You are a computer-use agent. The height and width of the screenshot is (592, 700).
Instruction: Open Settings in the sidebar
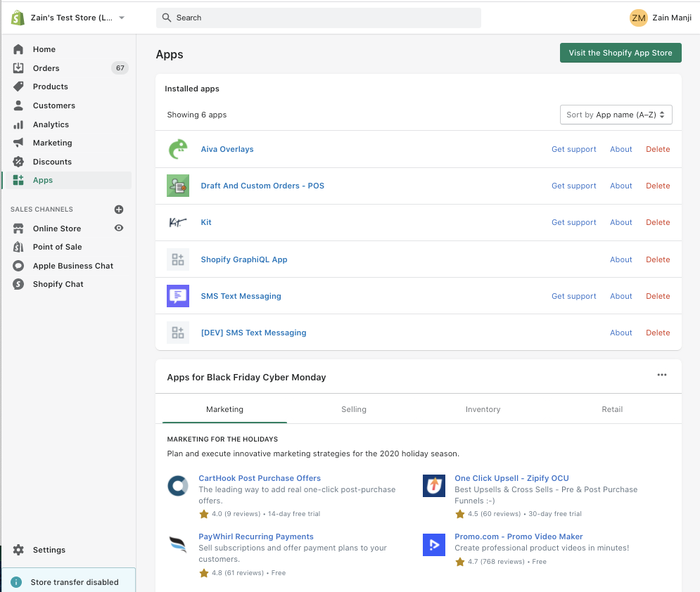[49, 550]
